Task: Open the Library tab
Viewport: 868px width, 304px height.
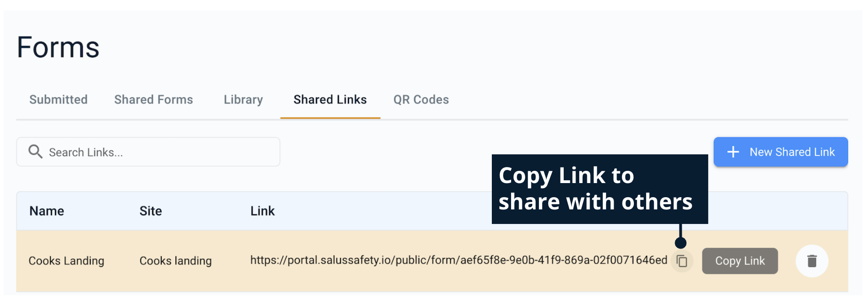Action: point(243,99)
